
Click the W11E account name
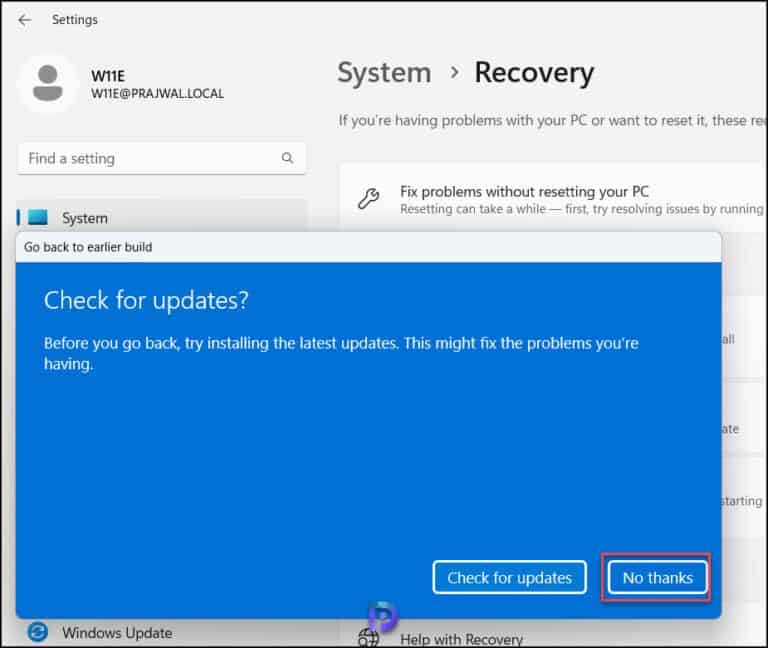[108, 76]
